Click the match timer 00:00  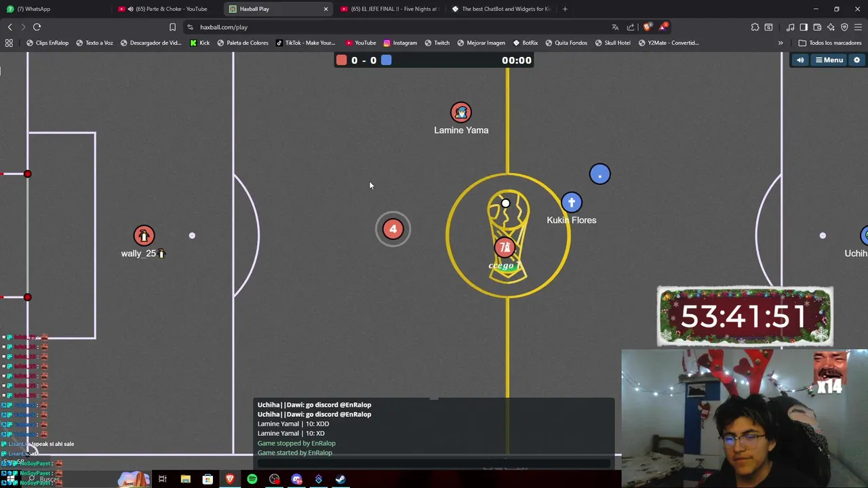pos(517,60)
